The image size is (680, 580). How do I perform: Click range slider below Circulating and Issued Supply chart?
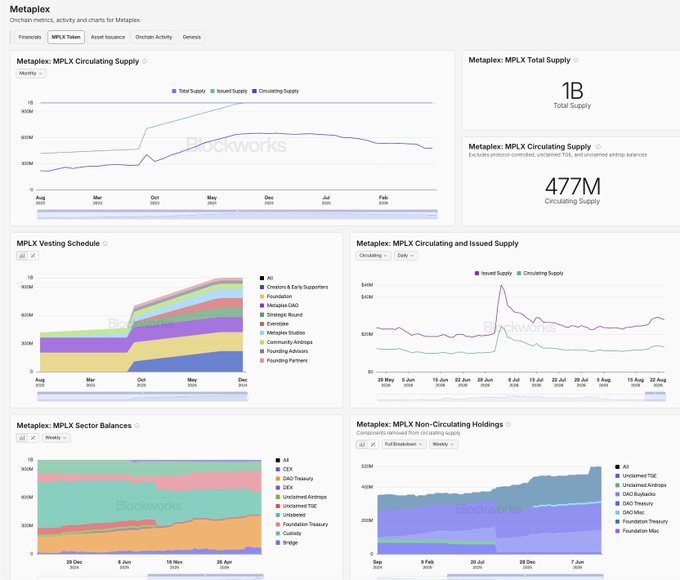click(521, 396)
